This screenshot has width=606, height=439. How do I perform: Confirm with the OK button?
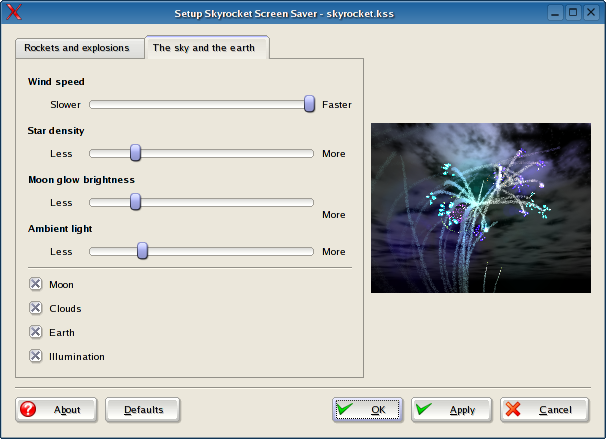[367, 410]
